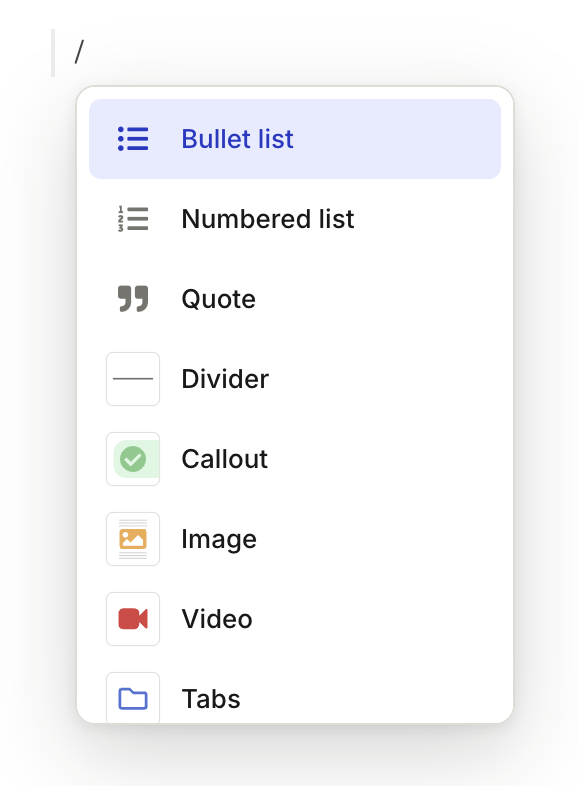Pick the Video label in the menu
This screenshot has width=578, height=786.
click(217, 619)
